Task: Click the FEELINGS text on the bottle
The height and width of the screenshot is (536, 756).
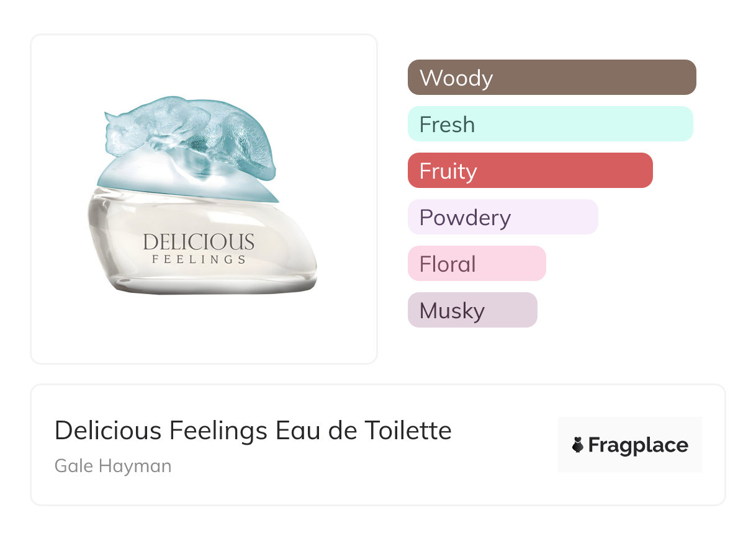Action: click(199, 259)
